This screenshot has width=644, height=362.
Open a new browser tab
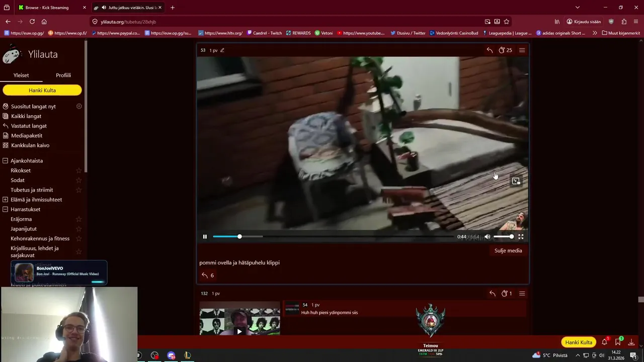173,8
